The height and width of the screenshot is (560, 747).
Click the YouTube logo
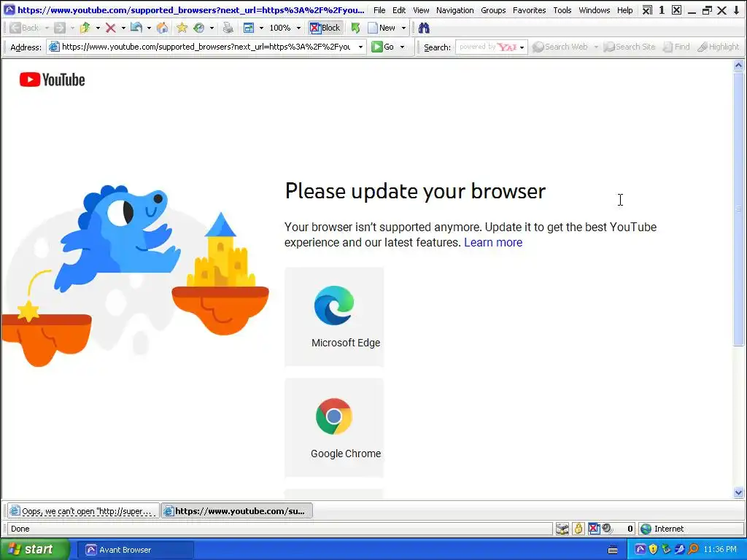click(53, 79)
